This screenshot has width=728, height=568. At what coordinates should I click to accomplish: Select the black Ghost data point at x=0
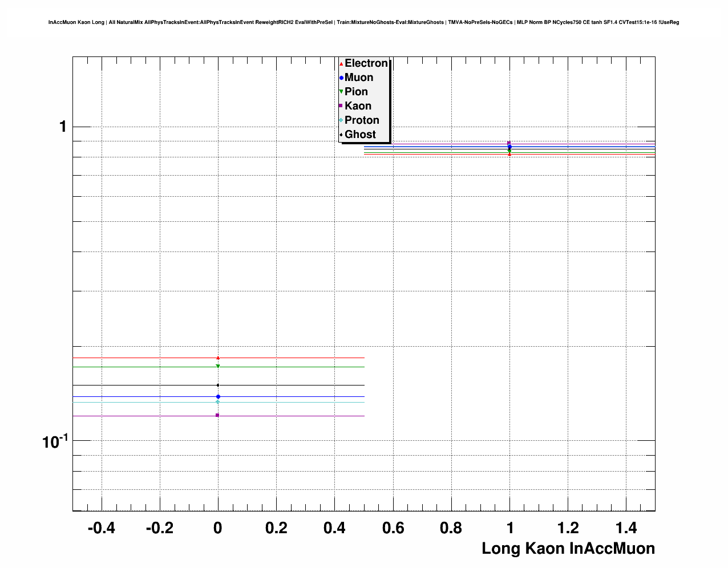coord(218,386)
